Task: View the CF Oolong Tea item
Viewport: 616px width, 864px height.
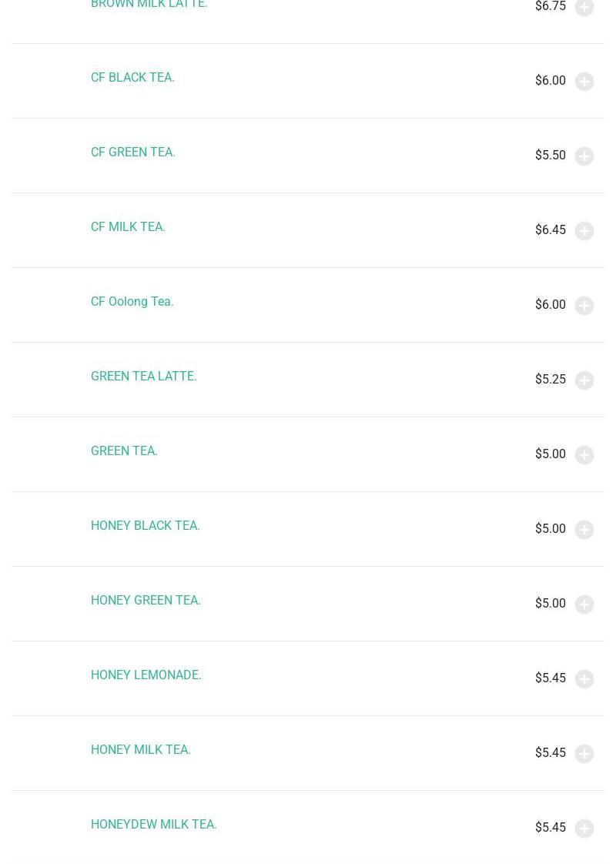Action: 132,302
